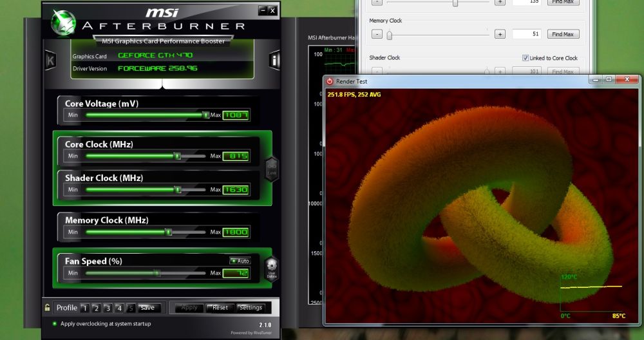Click the Memory Clock slider handle
This screenshot has height=340, width=644.
pyautogui.click(x=168, y=232)
